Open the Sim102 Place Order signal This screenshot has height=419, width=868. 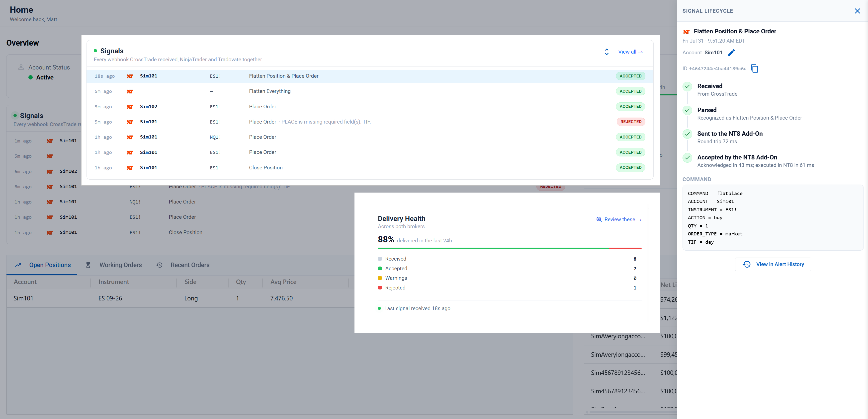[370, 106]
